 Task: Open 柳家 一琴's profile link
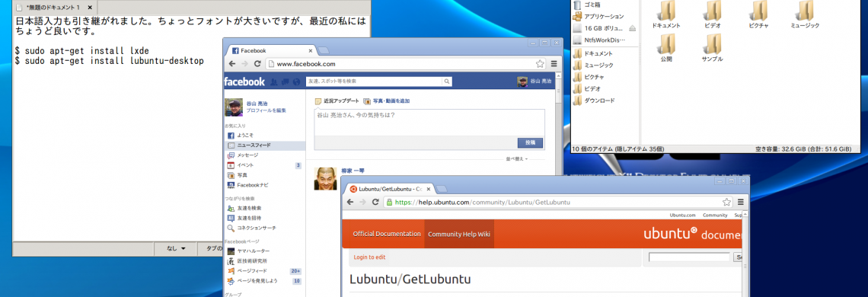click(353, 171)
